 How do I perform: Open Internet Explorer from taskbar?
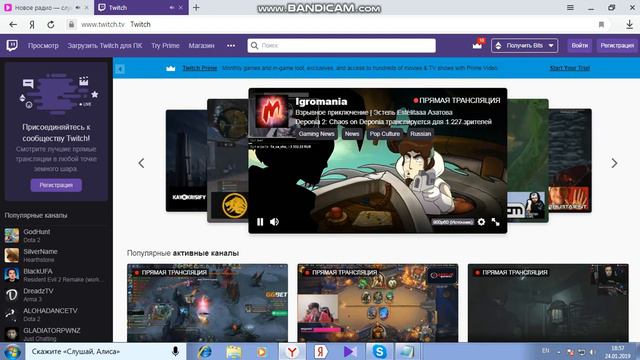tap(204, 351)
